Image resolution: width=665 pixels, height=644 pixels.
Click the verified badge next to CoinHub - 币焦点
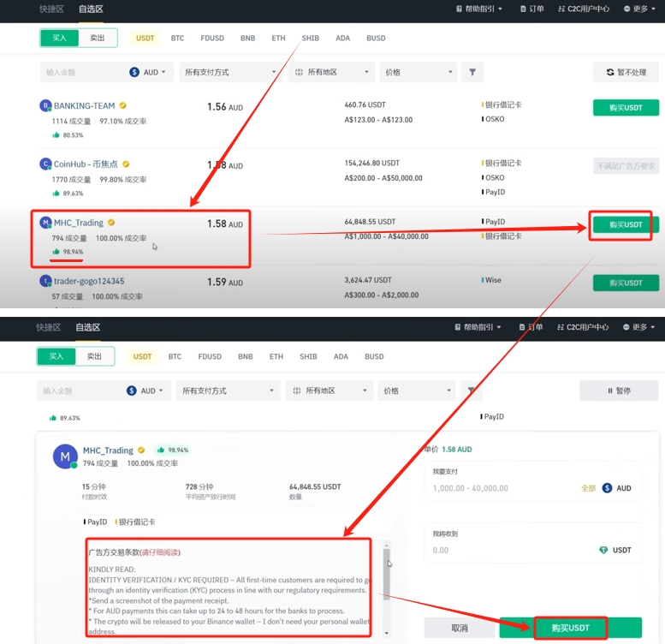tap(126, 164)
